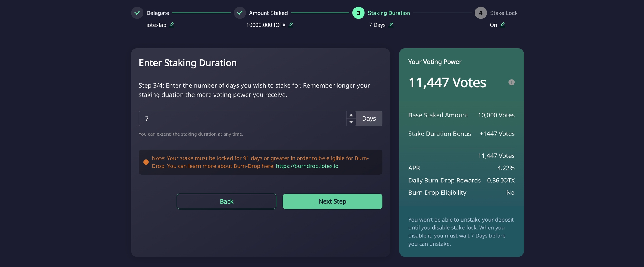644x267 pixels.
Task: Click the orange warning icon in the note
Action: coord(146,162)
